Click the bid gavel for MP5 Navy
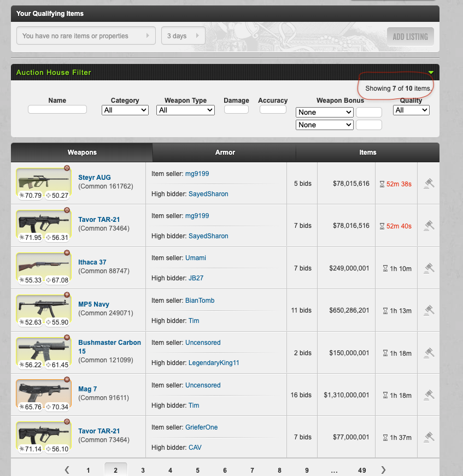The image size is (463, 476). pyautogui.click(x=429, y=310)
